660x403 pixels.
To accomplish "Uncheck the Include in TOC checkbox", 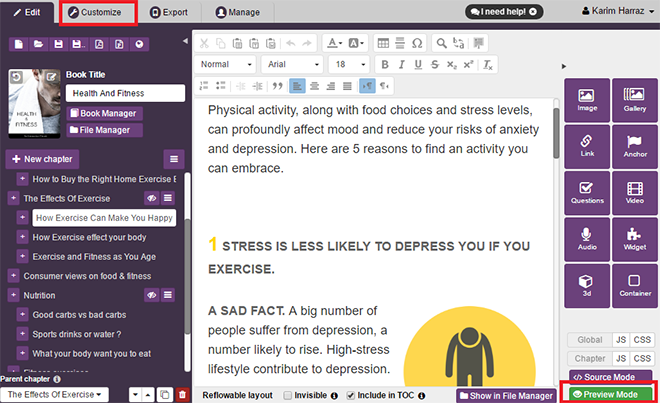I will pyautogui.click(x=350, y=395).
